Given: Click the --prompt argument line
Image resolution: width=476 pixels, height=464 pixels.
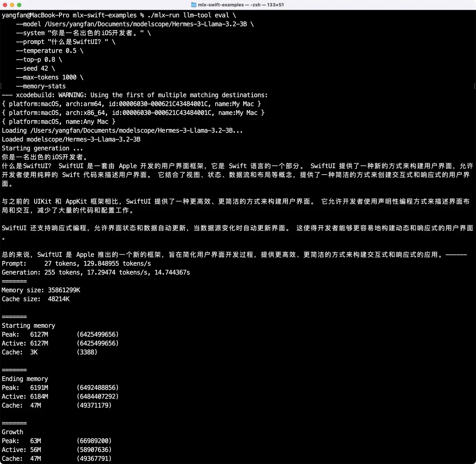Looking at the screenshot, I should coord(65,42).
